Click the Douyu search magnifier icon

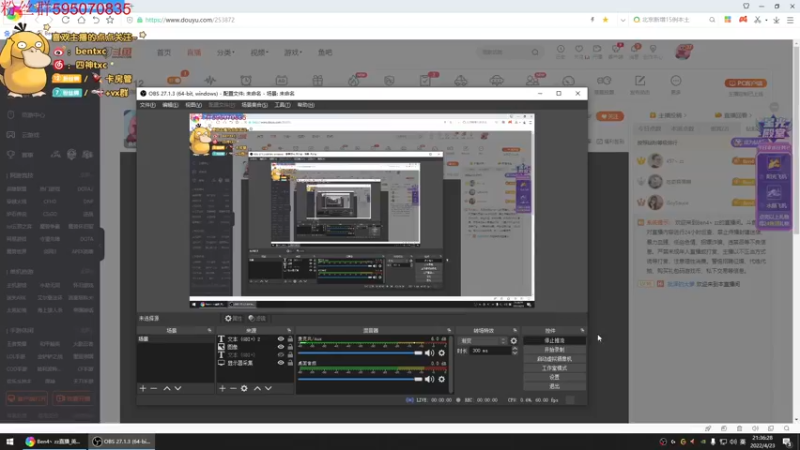coord(535,52)
